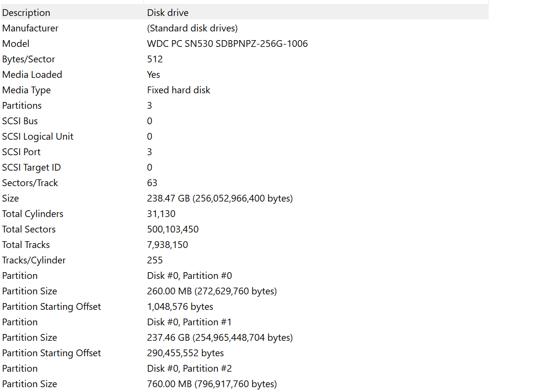Click the SCSI Bus row
The height and width of the screenshot is (392, 537).
point(20,121)
